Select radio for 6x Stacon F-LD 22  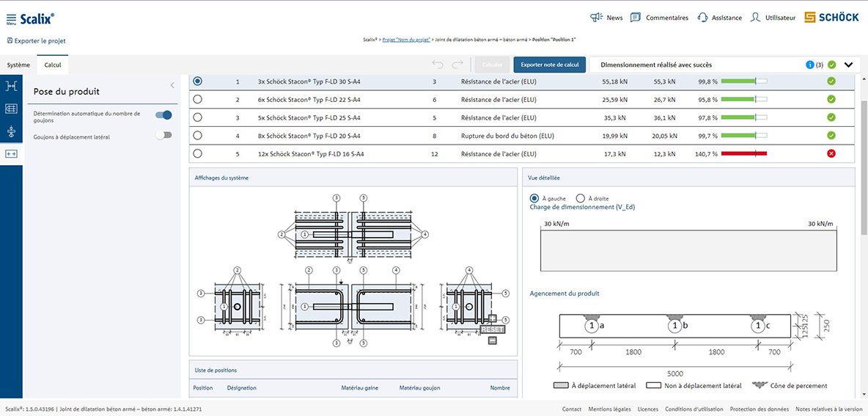pos(198,100)
